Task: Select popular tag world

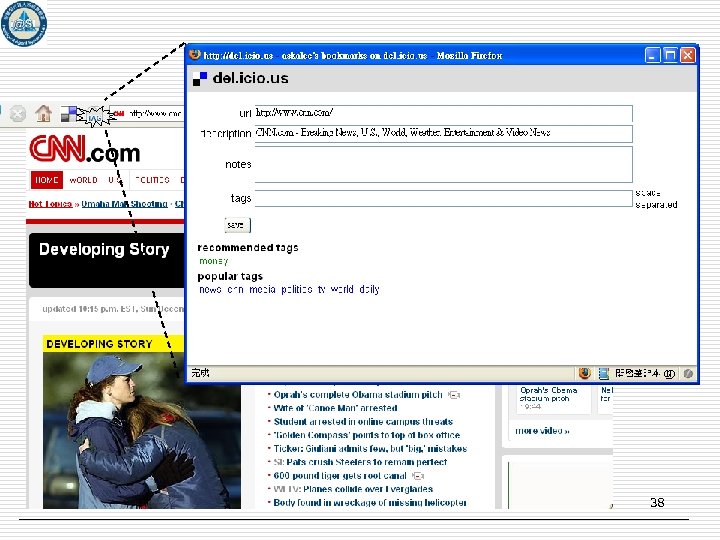Action: pyautogui.click(x=342, y=289)
